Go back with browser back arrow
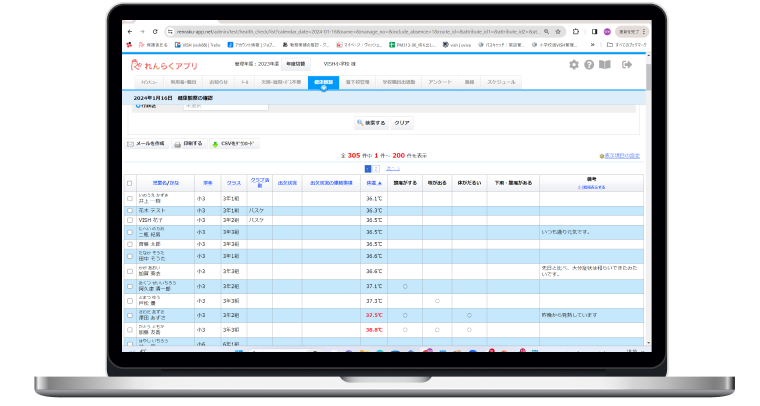Viewport: 760px width, 406px height. click(130, 31)
